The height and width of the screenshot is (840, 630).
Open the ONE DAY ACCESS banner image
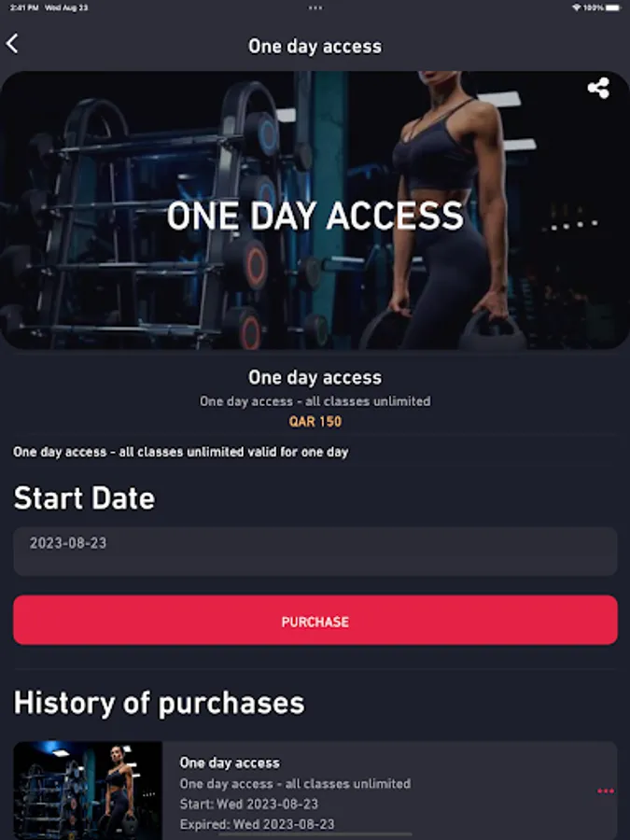click(x=315, y=211)
